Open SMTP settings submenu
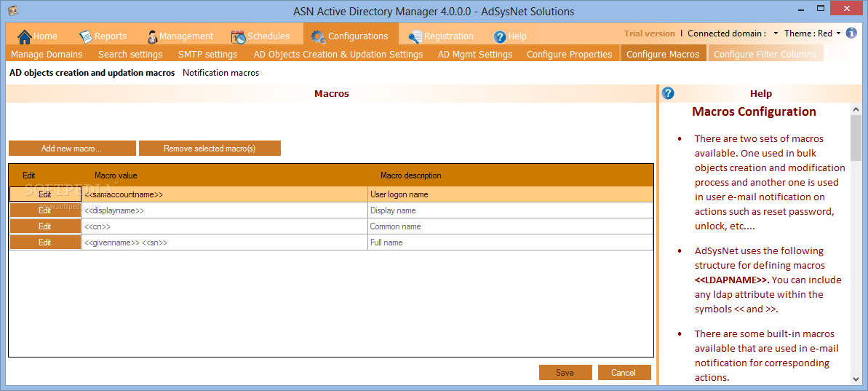This screenshot has width=868, height=391. click(207, 55)
